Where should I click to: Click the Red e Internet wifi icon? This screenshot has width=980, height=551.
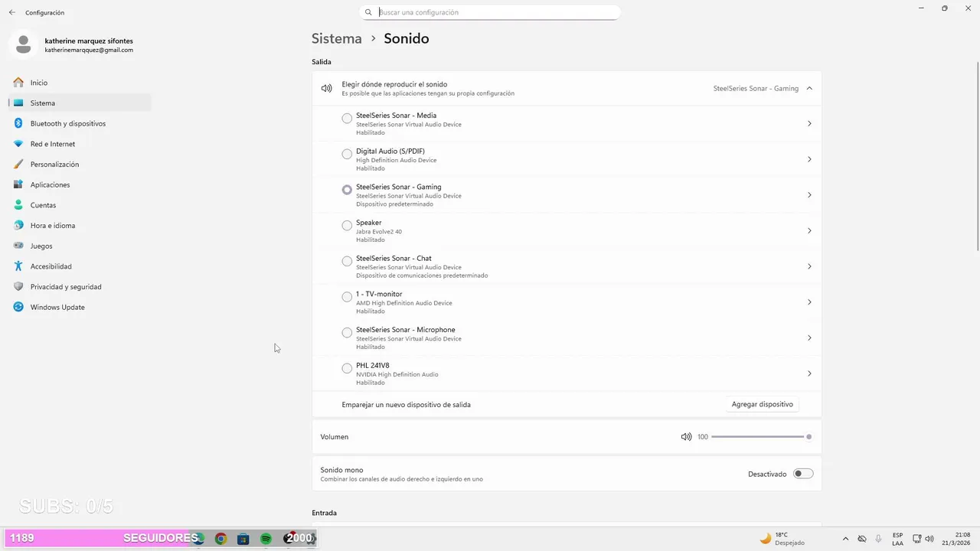(x=18, y=144)
